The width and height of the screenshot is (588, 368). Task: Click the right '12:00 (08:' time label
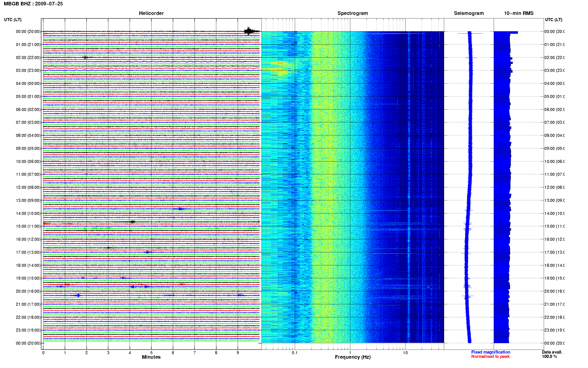click(555, 187)
